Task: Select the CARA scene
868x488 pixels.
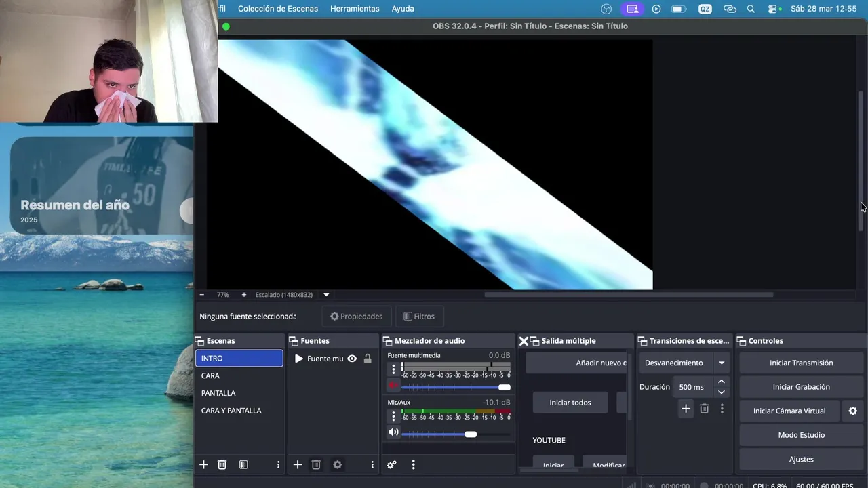Action: [239, 375]
